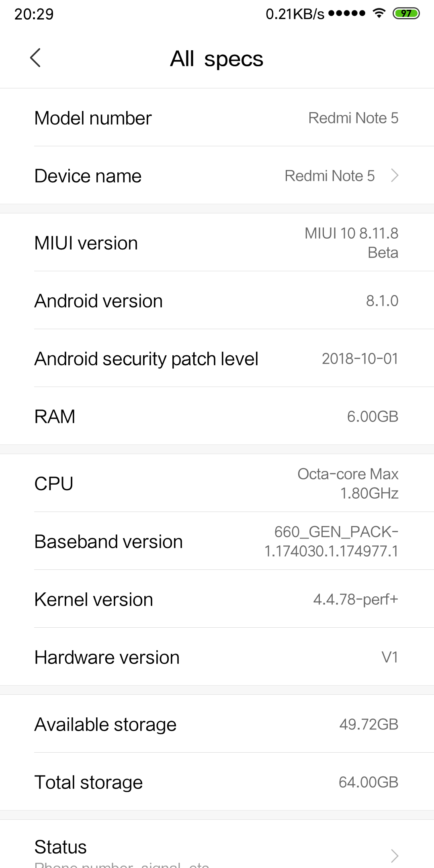This screenshot has width=434, height=868.
Task: Tap Available storage row
Action: (x=217, y=724)
